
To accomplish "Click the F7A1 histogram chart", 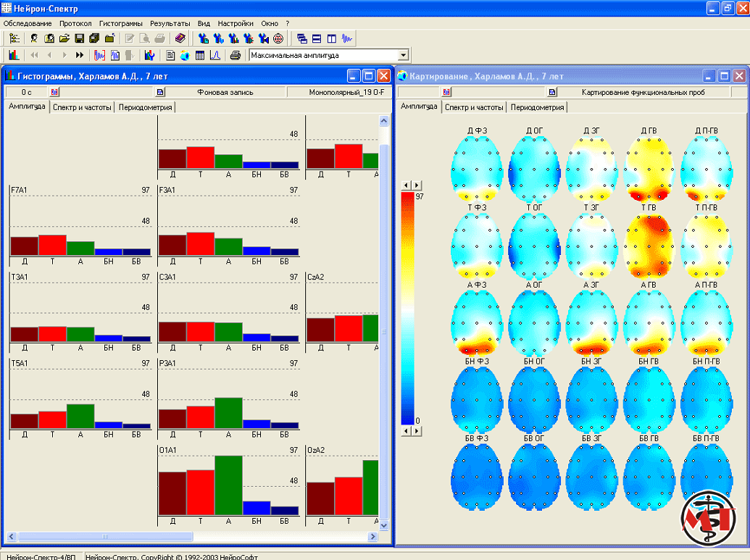I will (x=81, y=226).
